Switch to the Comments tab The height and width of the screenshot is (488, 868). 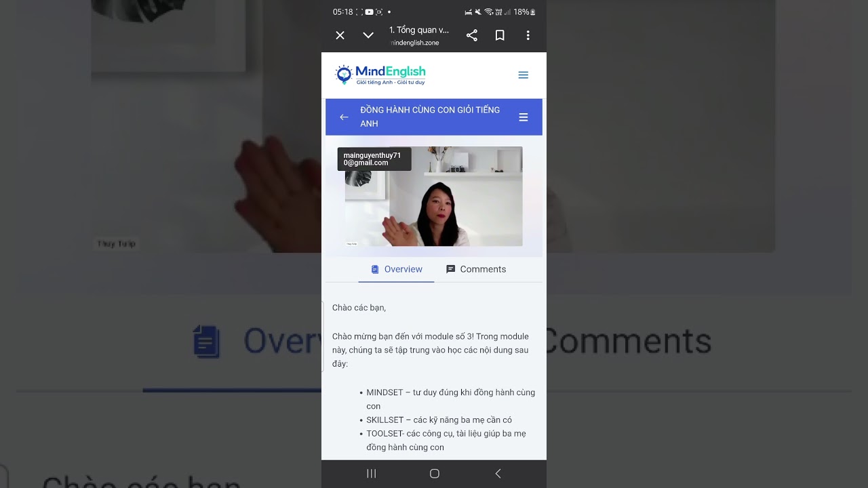click(x=476, y=269)
